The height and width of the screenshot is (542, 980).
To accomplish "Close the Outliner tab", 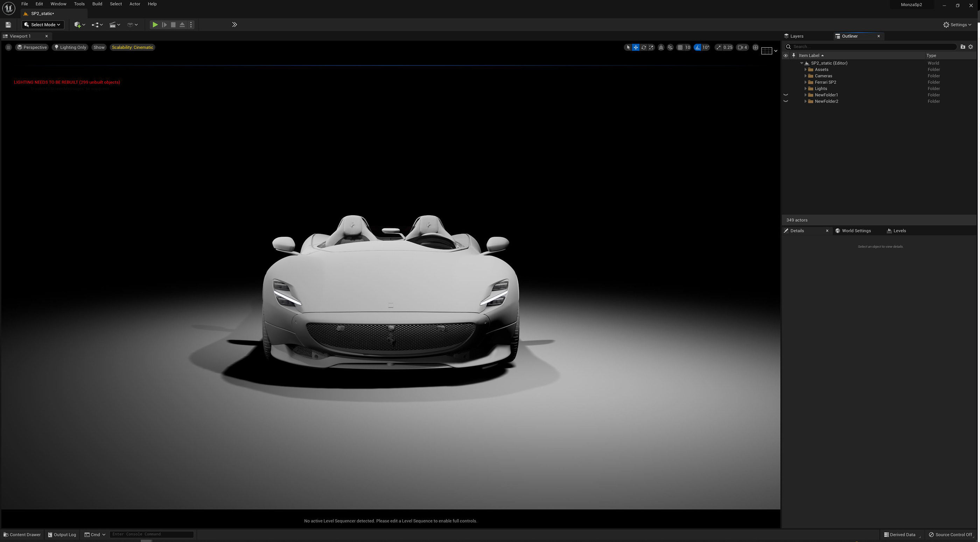I will click(878, 36).
